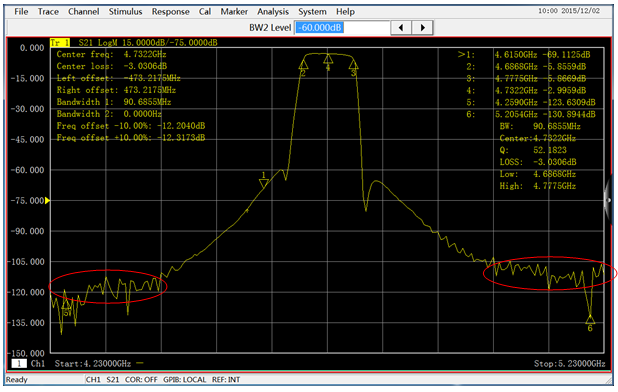Click the yellow reference level arrow at -75
618x392 pixels.
(47, 201)
